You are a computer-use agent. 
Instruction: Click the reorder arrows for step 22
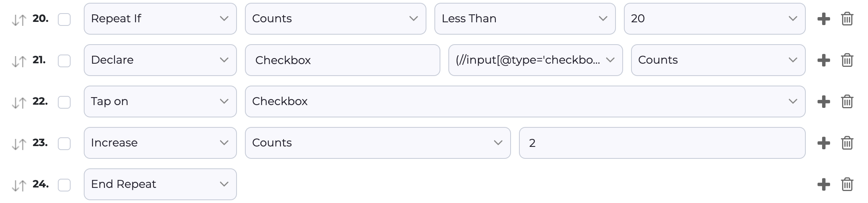click(x=19, y=102)
